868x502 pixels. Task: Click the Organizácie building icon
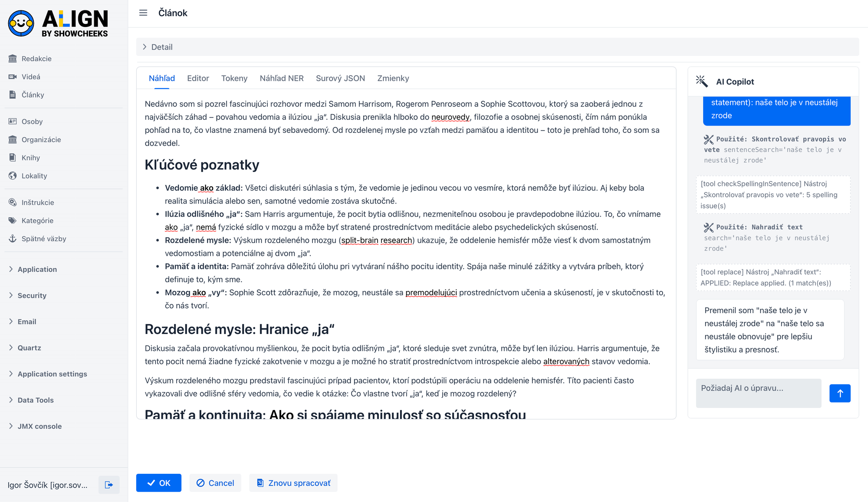coord(13,139)
